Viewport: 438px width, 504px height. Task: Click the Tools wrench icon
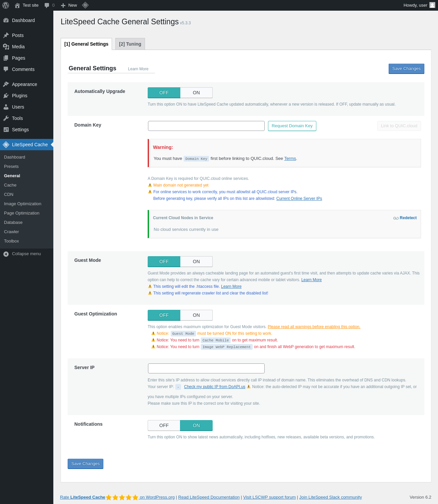tap(6, 118)
